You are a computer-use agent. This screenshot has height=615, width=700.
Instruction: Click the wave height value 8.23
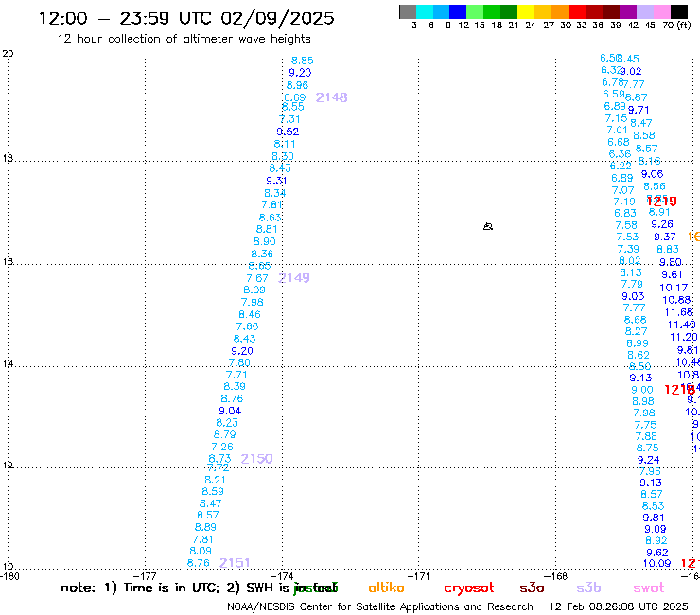point(227,423)
